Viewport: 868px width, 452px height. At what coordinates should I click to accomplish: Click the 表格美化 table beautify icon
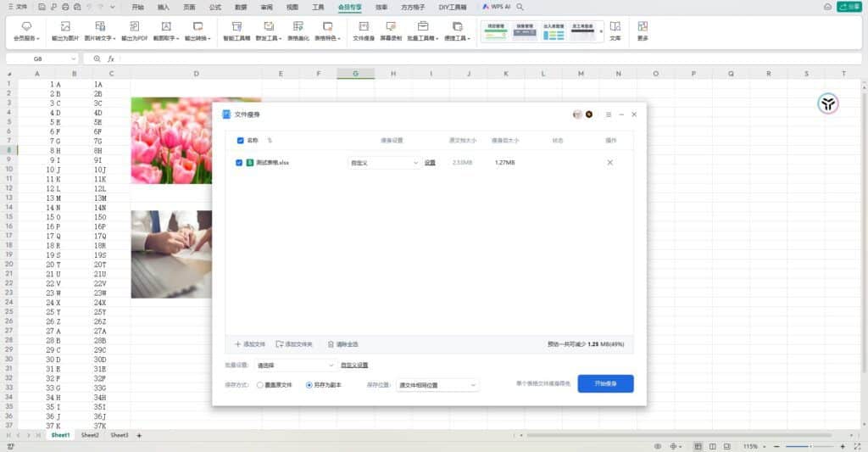pos(298,26)
